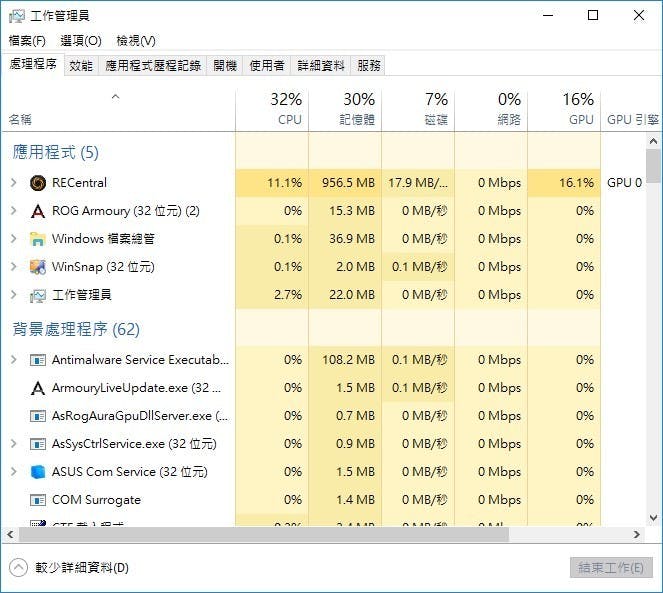Expand the ROG Armoury process group
This screenshot has width=663, height=593.
(14, 211)
